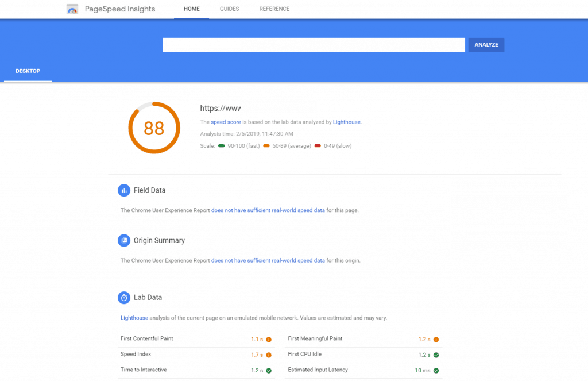Click the 90-100 (fast) scale label

[x=243, y=146]
